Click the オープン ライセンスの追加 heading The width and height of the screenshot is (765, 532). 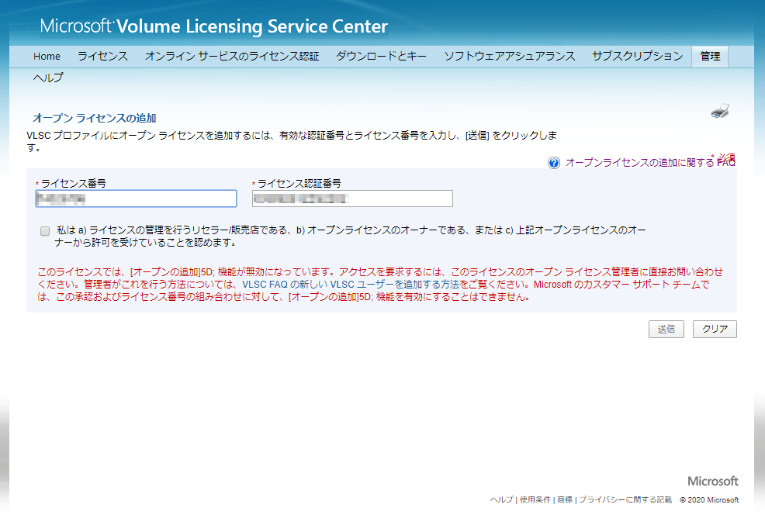point(94,118)
